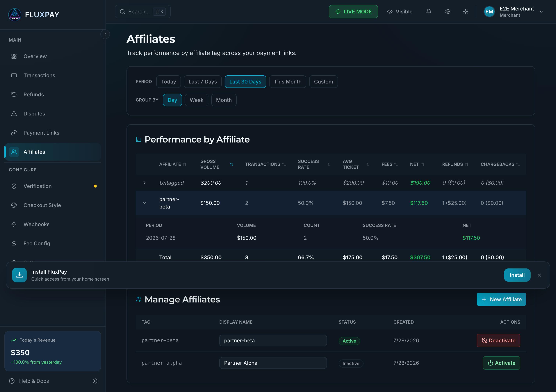Image resolution: width=556 pixels, height=392 pixels.
Task: Group by Month
Action: (224, 100)
